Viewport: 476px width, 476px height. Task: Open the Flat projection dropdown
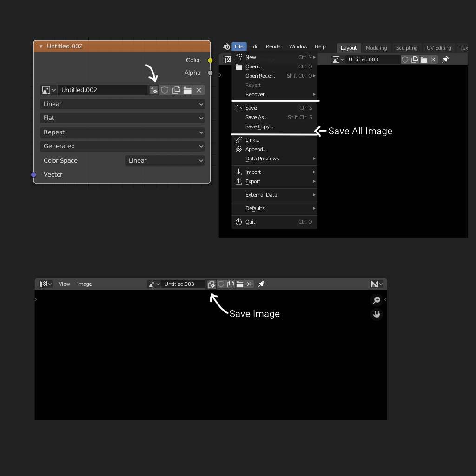tap(122, 118)
